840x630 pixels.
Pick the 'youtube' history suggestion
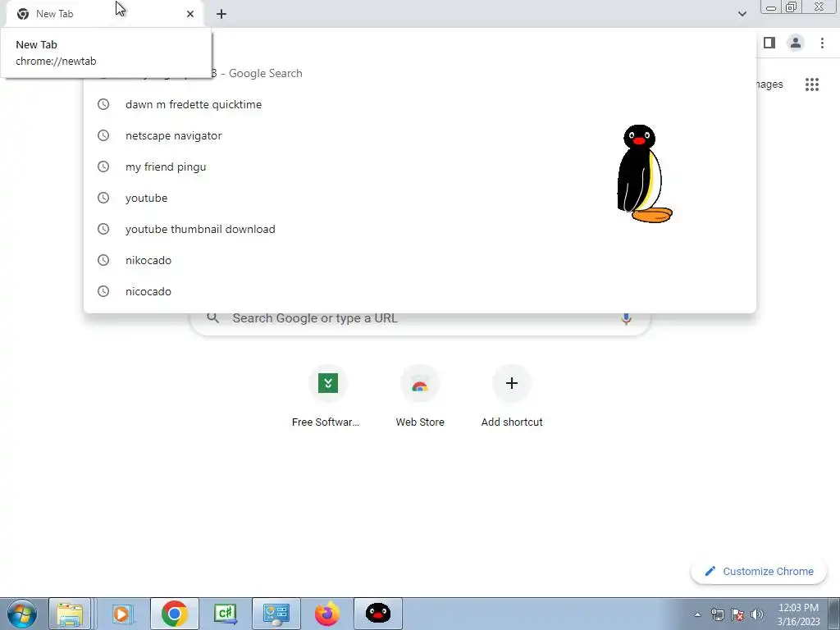(x=419, y=198)
